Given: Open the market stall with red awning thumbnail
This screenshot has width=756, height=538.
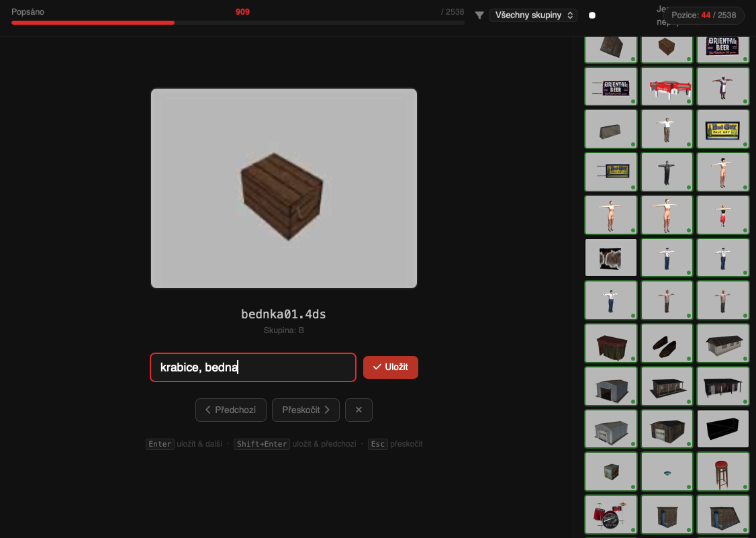Looking at the screenshot, I should point(611,343).
